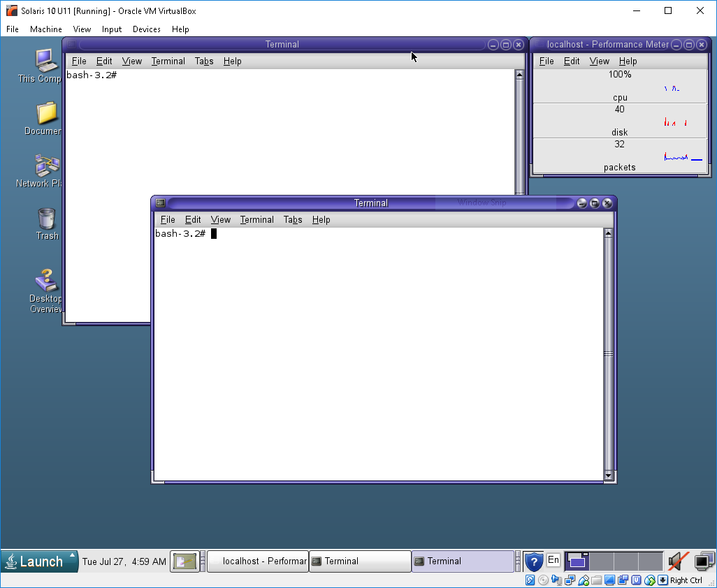Open VirtualBox Machine menu
The width and height of the screenshot is (717, 588).
pos(45,29)
